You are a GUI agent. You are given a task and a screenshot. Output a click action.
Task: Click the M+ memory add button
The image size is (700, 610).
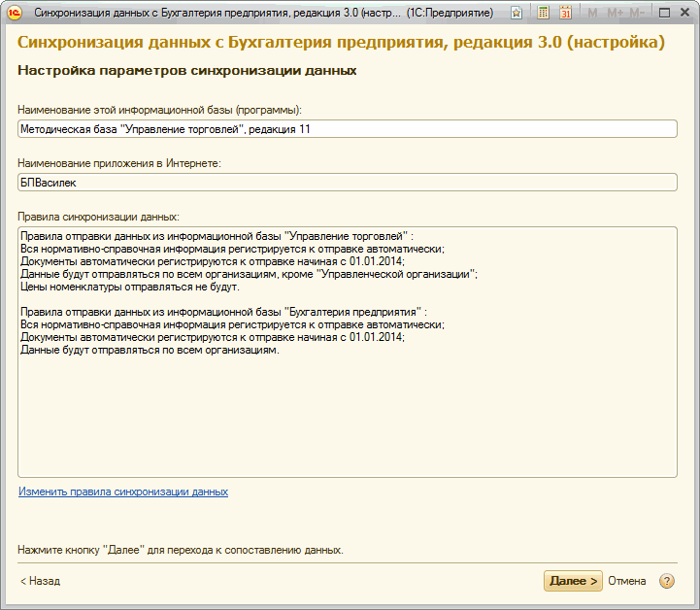point(615,13)
